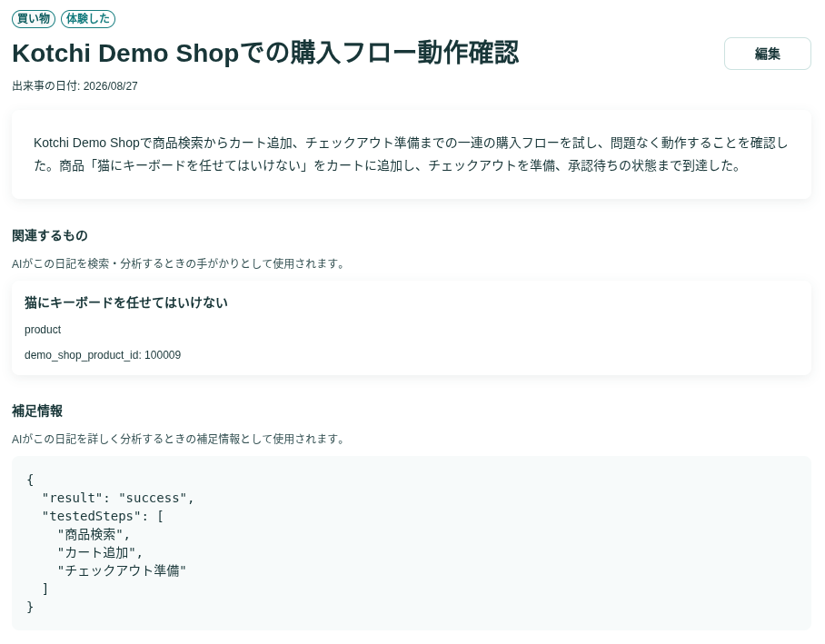Click the description AIがこの日記を詳しく分析するときの補足情報
Viewport: 825px width, 644px height.
coord(179,439)
